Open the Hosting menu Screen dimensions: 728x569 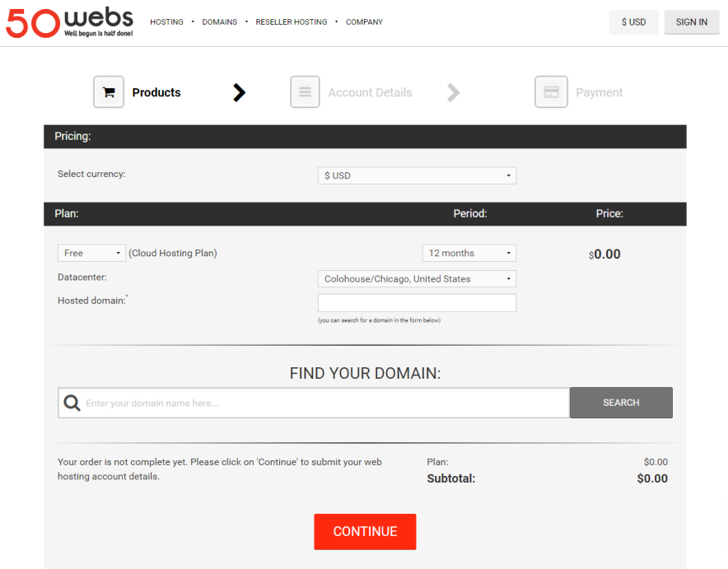pyautogui.click(x=166, y=21)
